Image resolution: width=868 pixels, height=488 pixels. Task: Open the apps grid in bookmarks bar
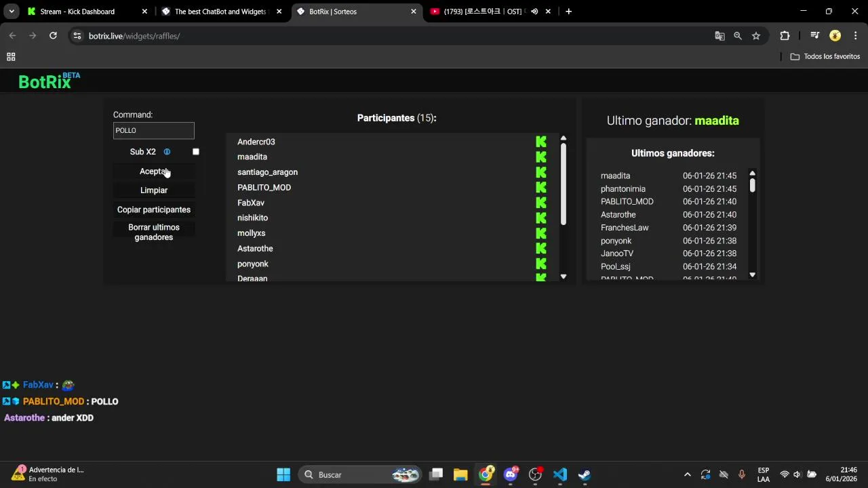pyautogui.click(x=11, y=57)
